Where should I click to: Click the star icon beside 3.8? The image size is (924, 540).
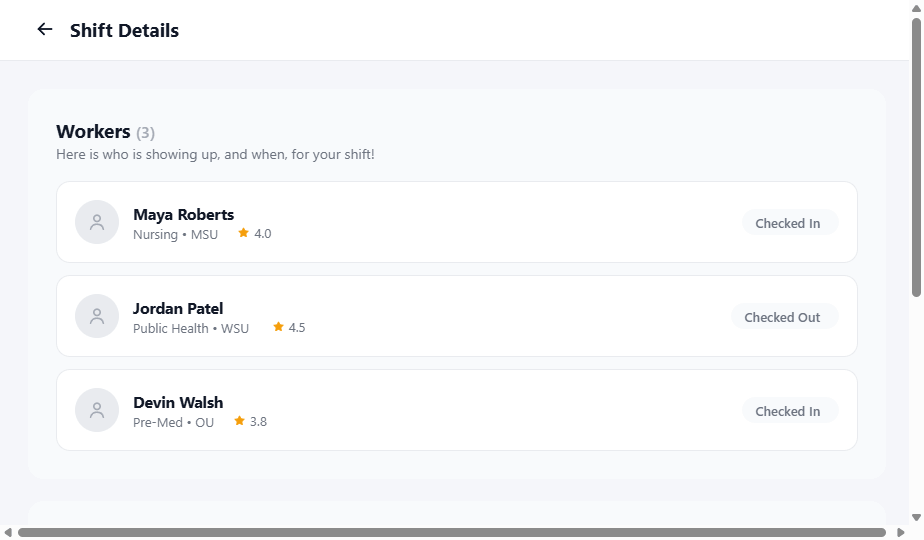239,420
